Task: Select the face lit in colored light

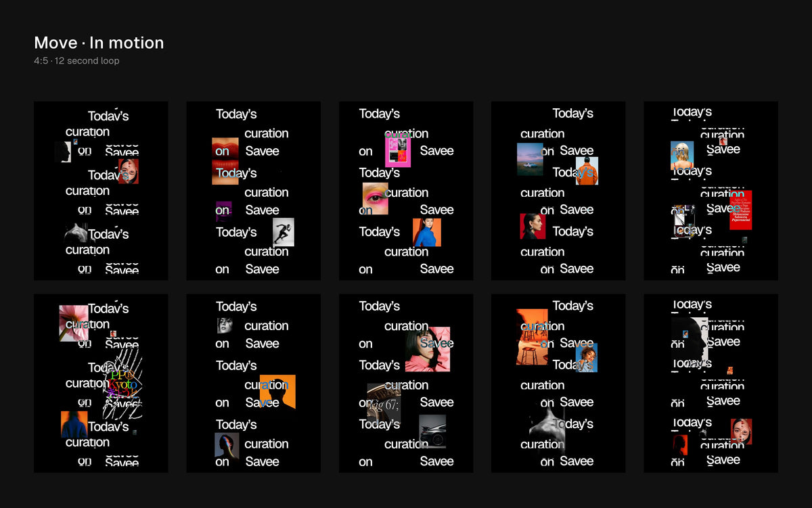Action: [x=227, y=445]
